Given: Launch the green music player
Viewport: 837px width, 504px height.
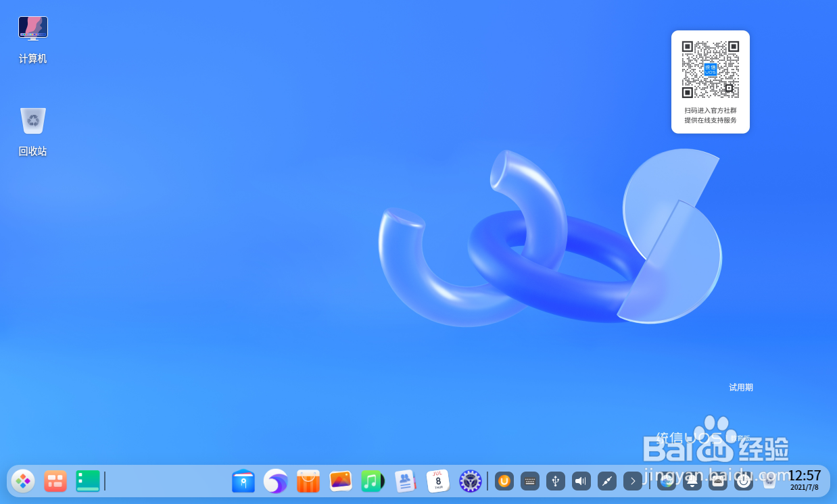Looking at the screenshot, I should (373, 481).
